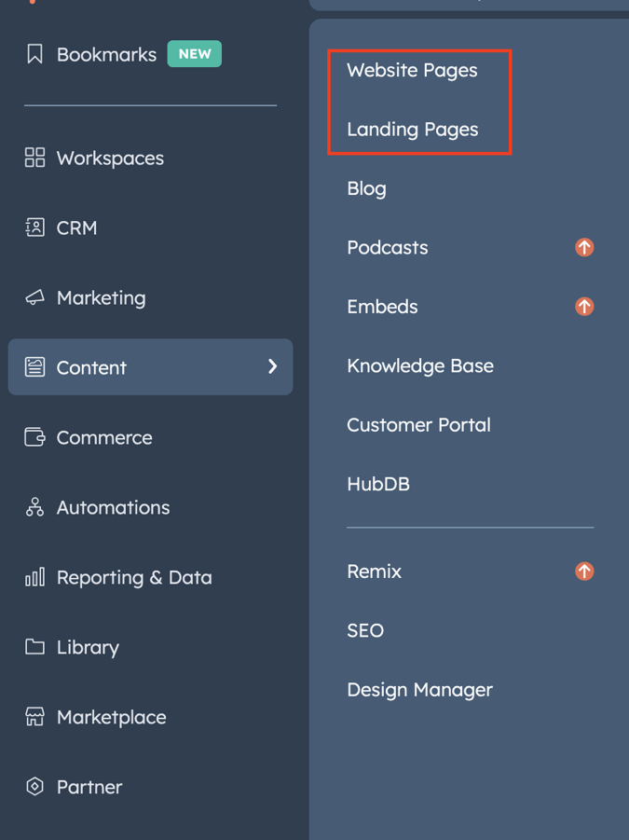
Task: Click the Automations workflow icon
Action: pyautogui.click(x=34, y=507)
